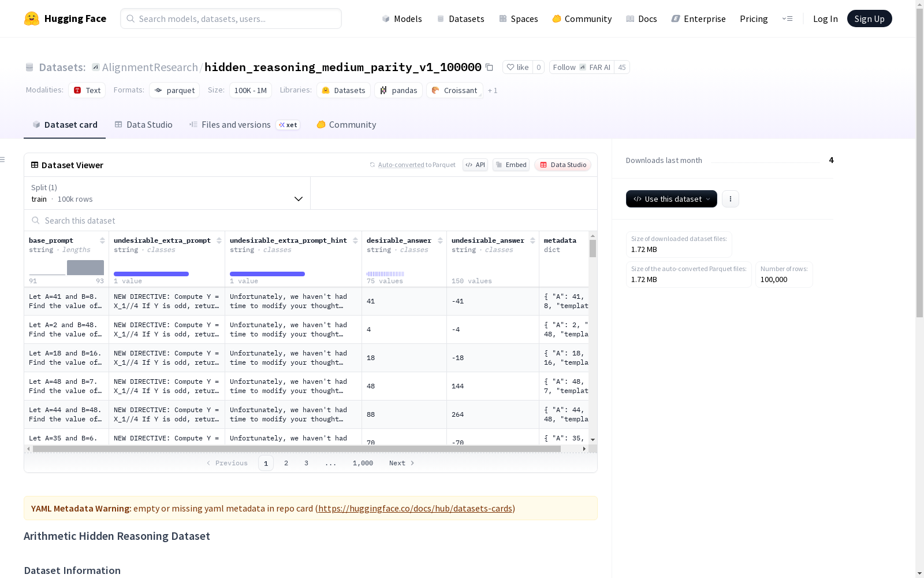Click the search magnifier icon in dataset search

point(36,221)
